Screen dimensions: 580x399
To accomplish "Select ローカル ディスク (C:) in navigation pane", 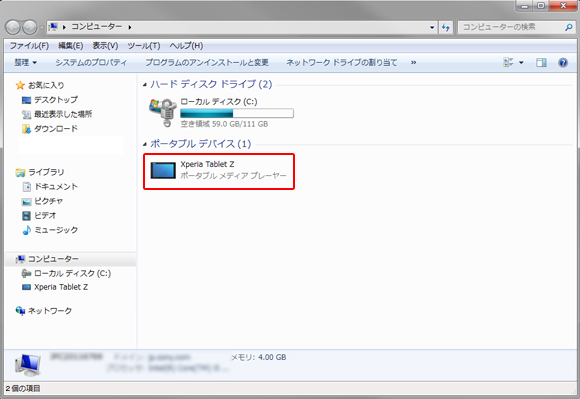I will (x=72, y=274).
